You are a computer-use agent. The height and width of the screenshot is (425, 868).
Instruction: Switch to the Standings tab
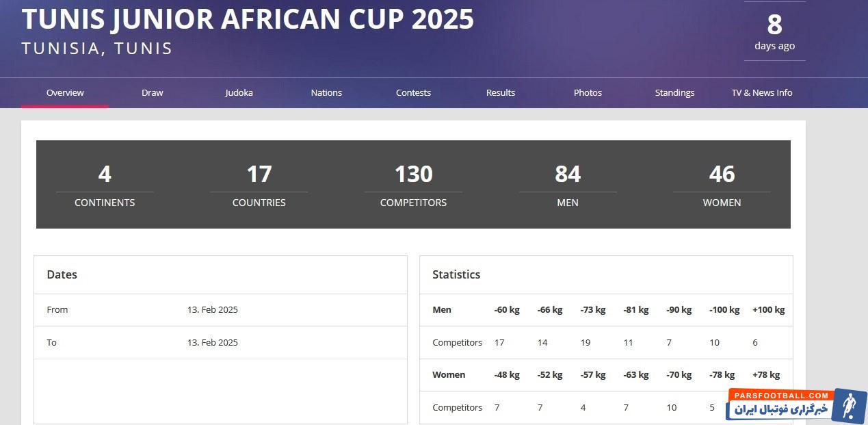[x=674, y=92]
